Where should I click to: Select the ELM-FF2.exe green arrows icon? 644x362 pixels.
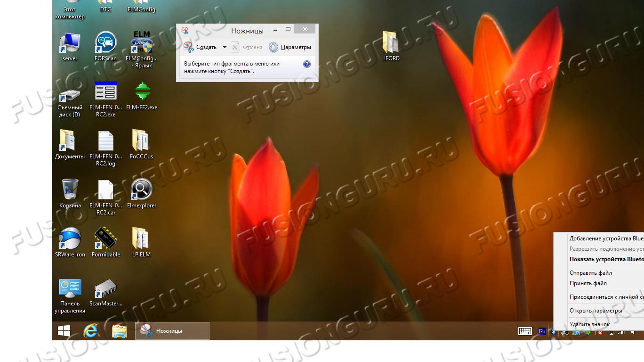[x=142, y=95]
